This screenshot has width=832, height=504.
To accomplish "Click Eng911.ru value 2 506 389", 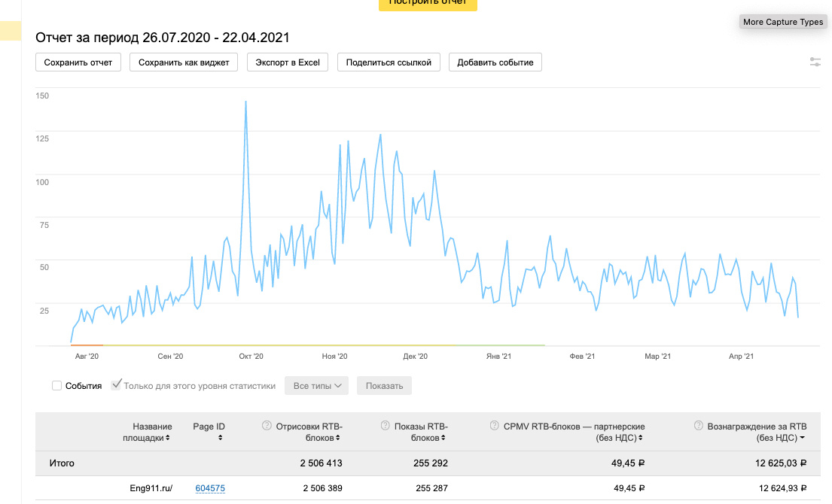I will [x=322, y=488].
